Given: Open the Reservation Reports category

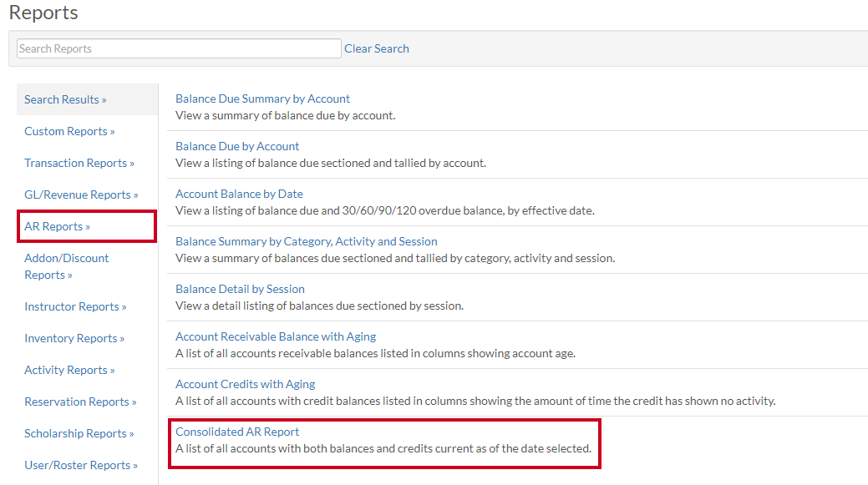Looking at the screenshot, I should coord(80,402).
